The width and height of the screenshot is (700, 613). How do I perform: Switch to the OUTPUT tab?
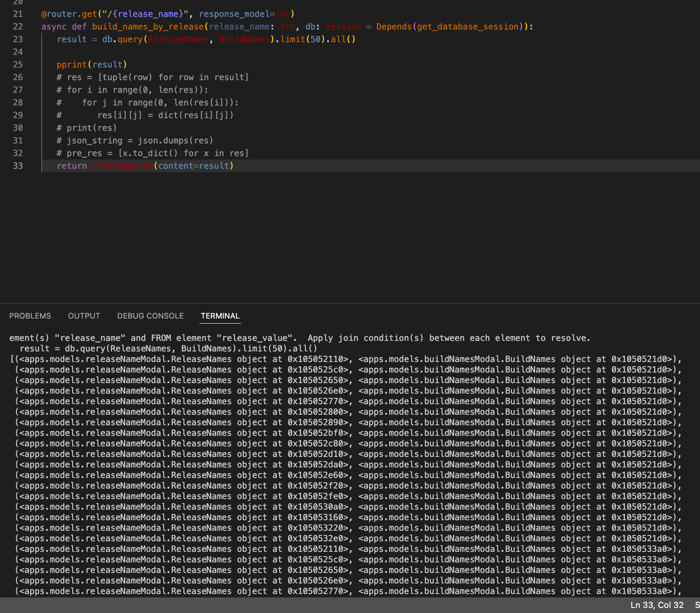[x=84, y=316]
